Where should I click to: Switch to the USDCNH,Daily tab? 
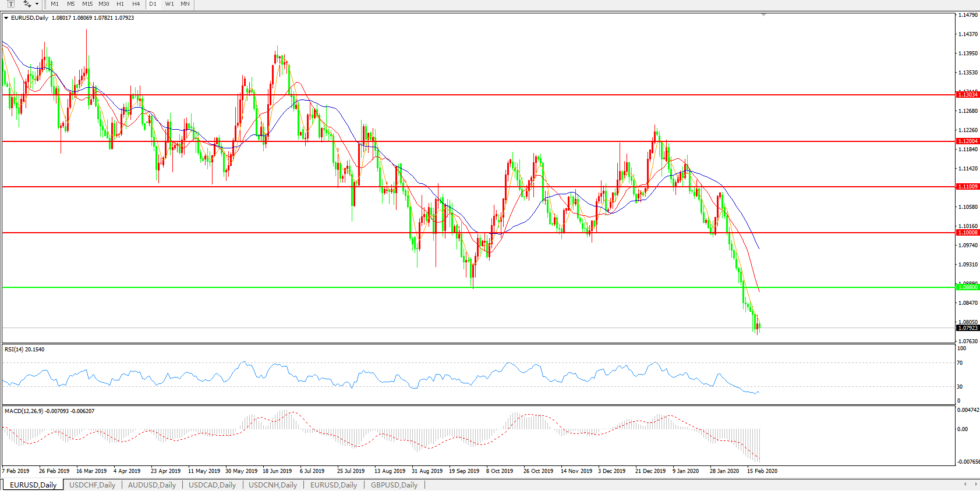tap(273, 485)
